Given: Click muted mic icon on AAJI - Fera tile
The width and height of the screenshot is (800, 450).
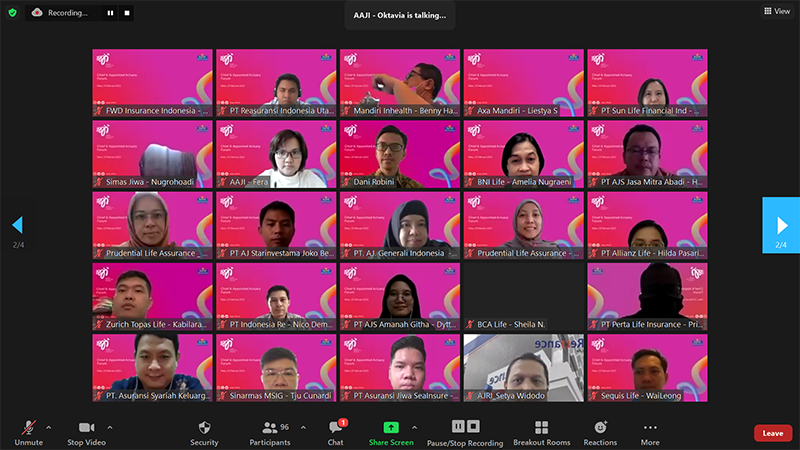Looking at the screenshot, I should 222,182.
